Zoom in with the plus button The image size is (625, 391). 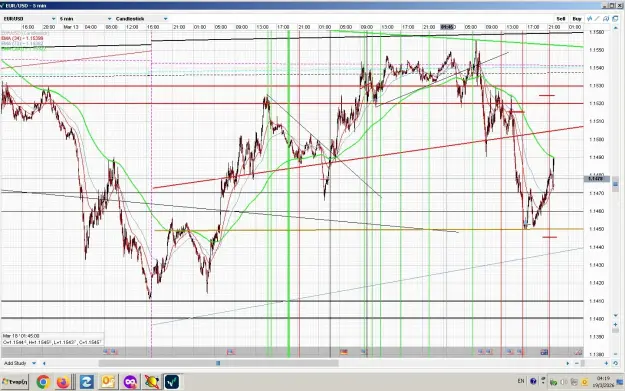pos(606,363)
